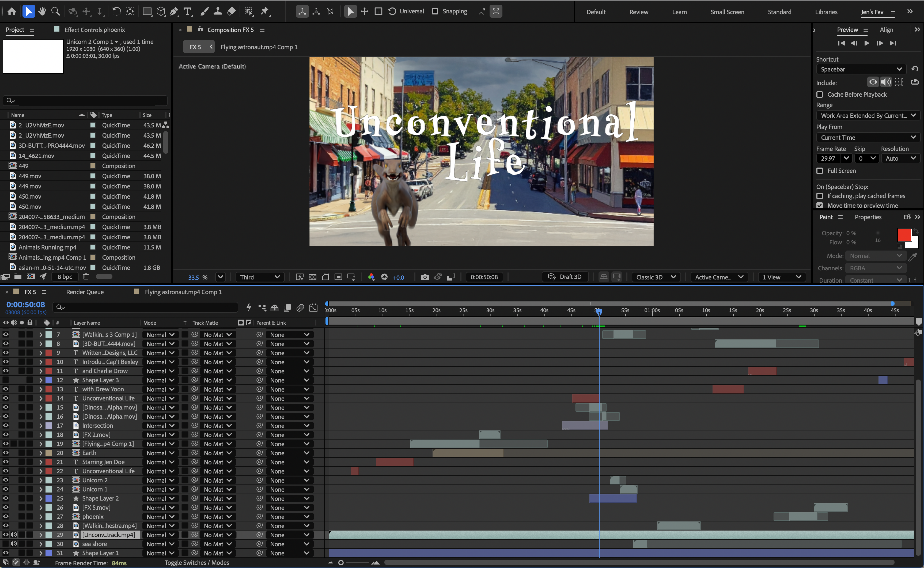This screenshot has height=568, width=924.
Task: Click the reset exposure icon
Action: [384, 277]
